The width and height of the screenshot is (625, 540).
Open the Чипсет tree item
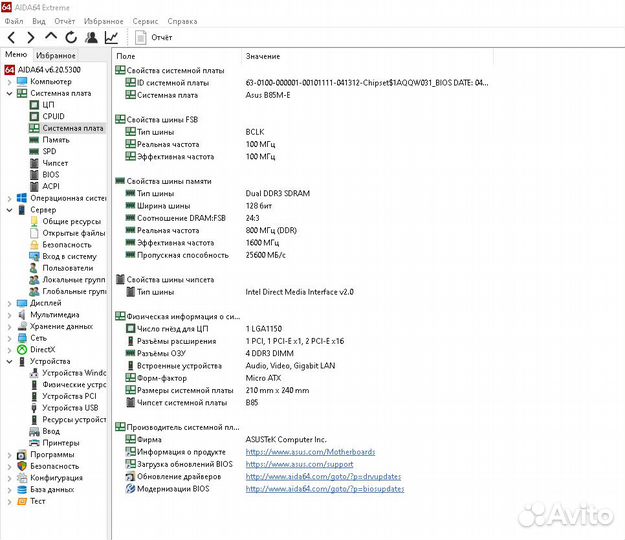(x=55, y=163)
